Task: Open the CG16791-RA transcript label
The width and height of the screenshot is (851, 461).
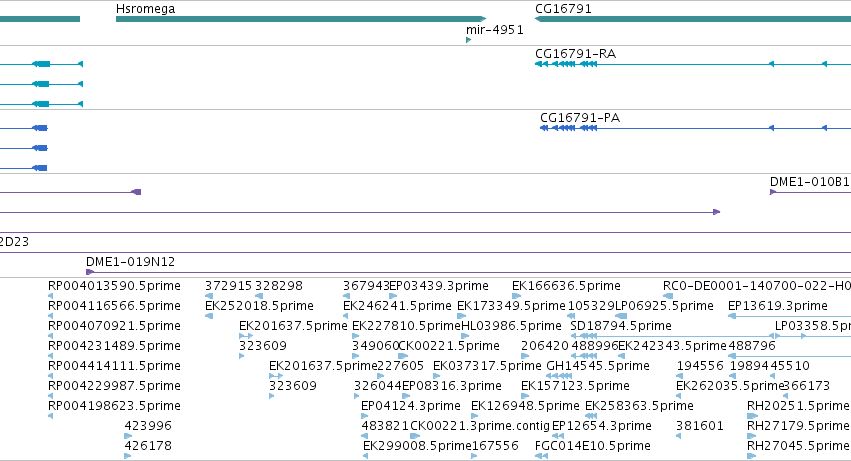Action: click(x=575, y=54)
